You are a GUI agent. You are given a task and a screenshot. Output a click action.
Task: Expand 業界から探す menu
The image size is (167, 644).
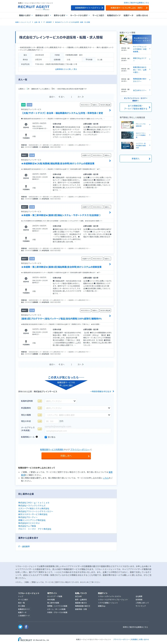click(61, 15)
